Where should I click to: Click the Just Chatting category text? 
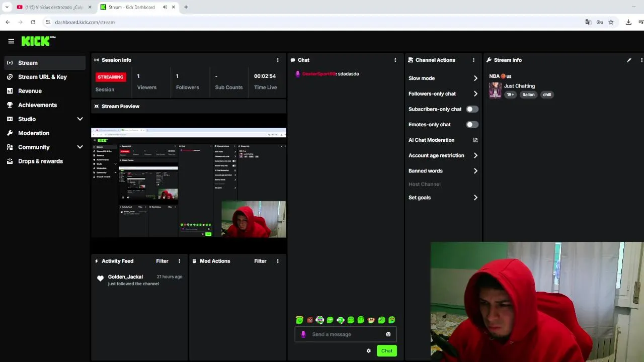[x=519, y=86]
